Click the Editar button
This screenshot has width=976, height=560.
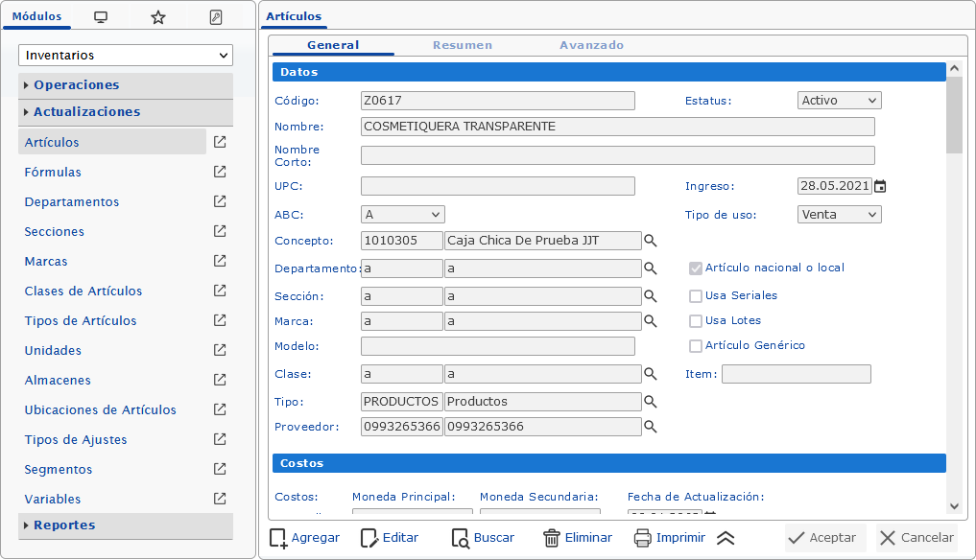[x=390, y=538]
